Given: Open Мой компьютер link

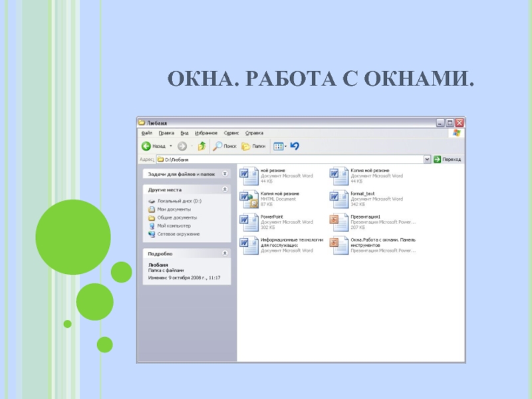Looking at the screenshot, I should pyautogui.click(x=174, y=226).
